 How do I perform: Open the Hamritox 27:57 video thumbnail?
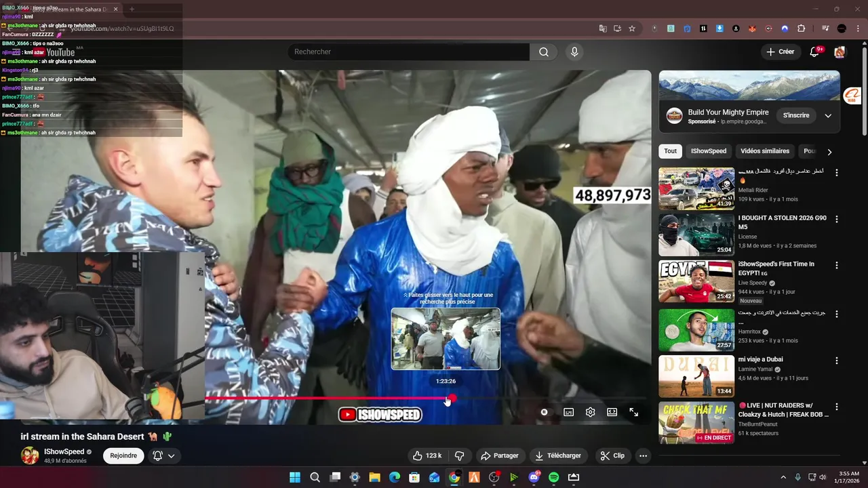[696, 329]
